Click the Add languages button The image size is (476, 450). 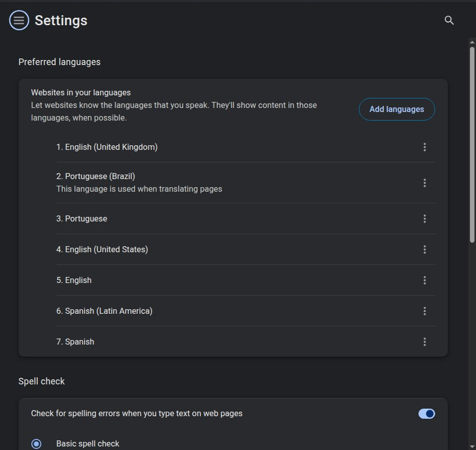(397, 109)
